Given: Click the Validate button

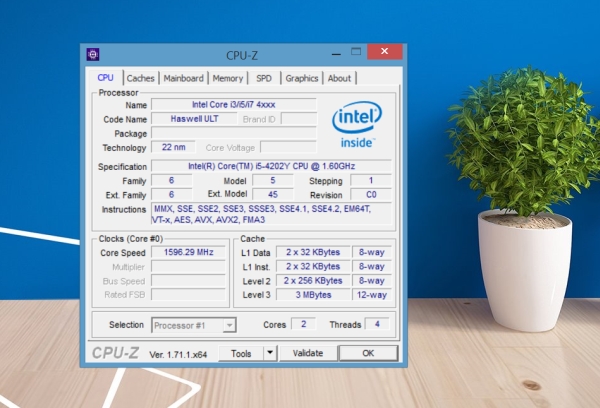Looking at the screenshot, I should pos(308,353).
